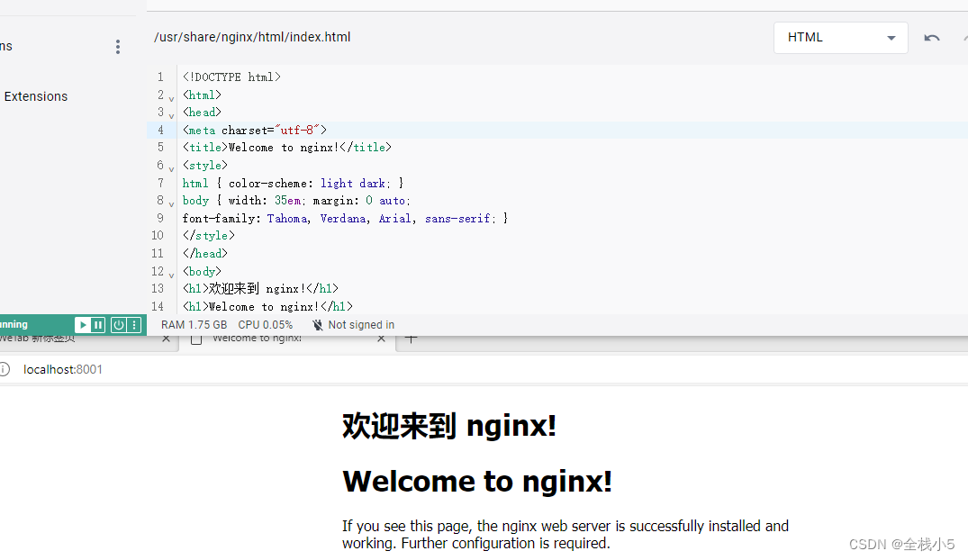
Task: Open a new browser tab with plus
Action: click(x=412, y=339)
